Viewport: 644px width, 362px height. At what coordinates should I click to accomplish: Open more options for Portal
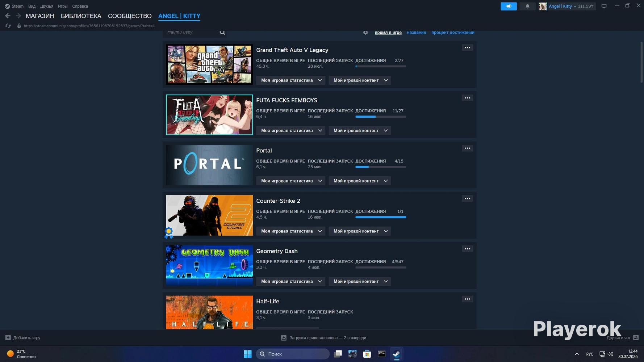tap(467, 148)
